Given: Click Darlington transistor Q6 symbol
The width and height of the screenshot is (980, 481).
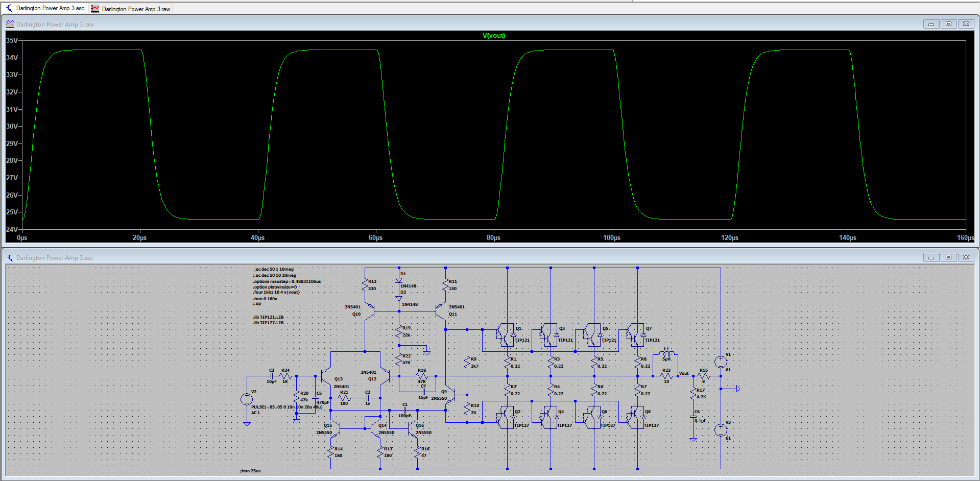Looking at the screenshot, I should [592, 417].
